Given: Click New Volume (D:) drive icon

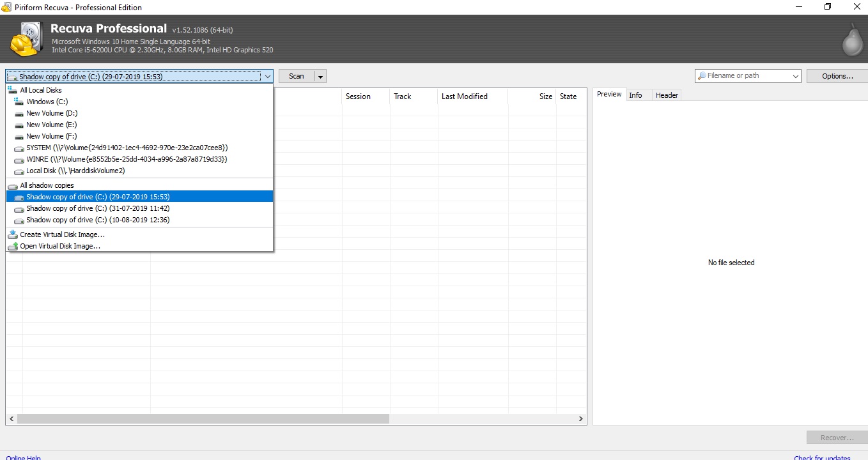Looking at the screenshot, I should click(x=19, y=113).
